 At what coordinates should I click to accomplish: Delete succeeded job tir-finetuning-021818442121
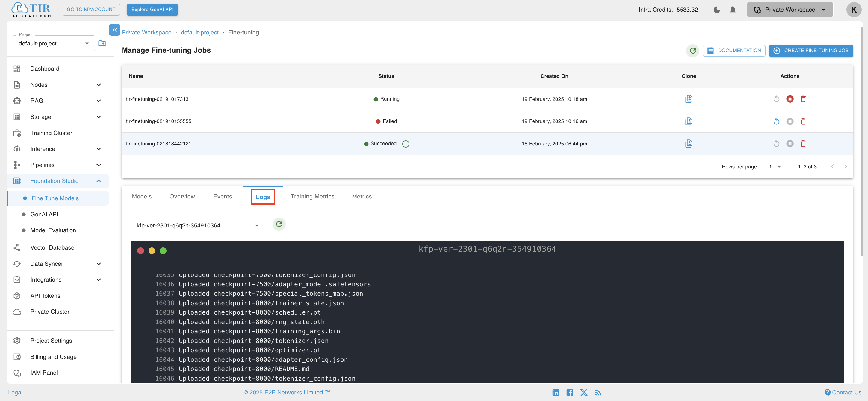[x=803, y=143]
